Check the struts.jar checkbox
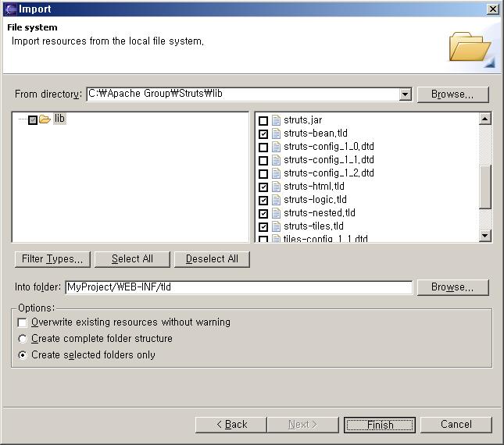This screenshot has height=445, width=504. (x=263, y=121)
